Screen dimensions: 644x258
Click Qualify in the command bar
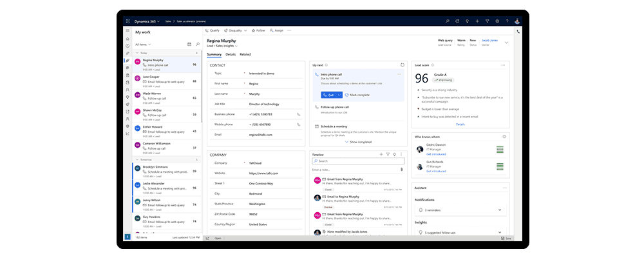point(213,30)
